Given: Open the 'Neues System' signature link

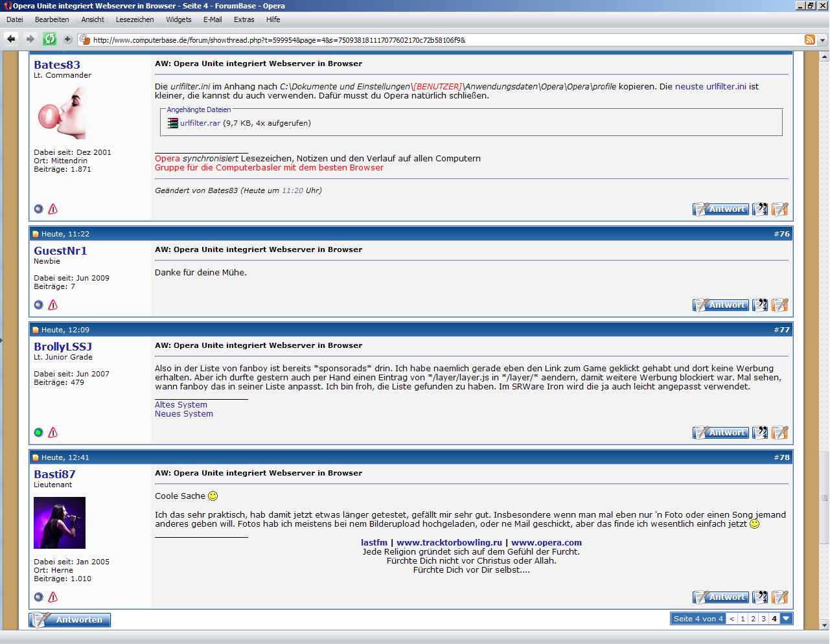Looking at the screenshot, I should [184, 413].
